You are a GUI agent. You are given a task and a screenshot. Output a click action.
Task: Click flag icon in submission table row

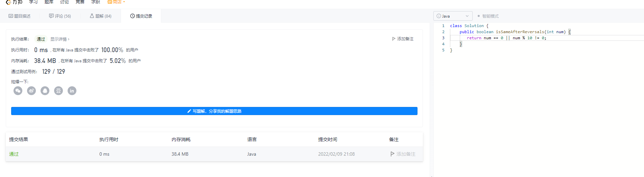click(392, 154)
